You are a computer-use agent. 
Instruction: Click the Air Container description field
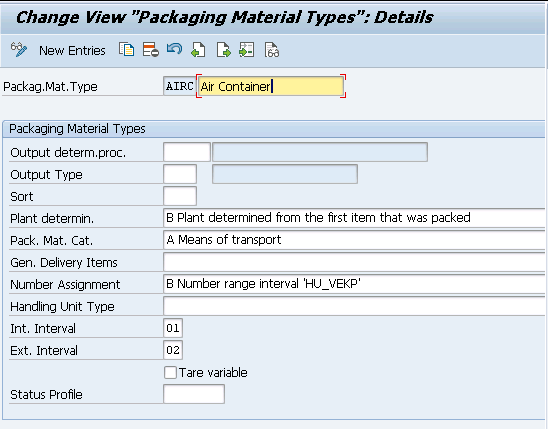[x=271, y=86]
